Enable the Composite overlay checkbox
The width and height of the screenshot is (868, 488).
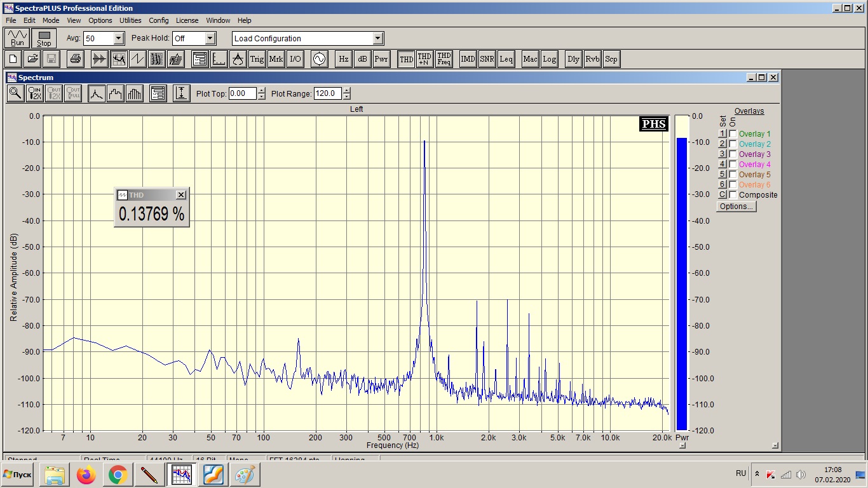[x=733, y=195]
